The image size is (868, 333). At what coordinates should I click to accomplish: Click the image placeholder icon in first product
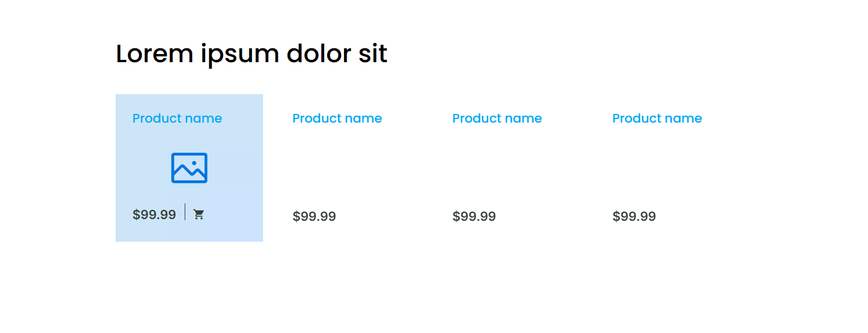[189, 168]
